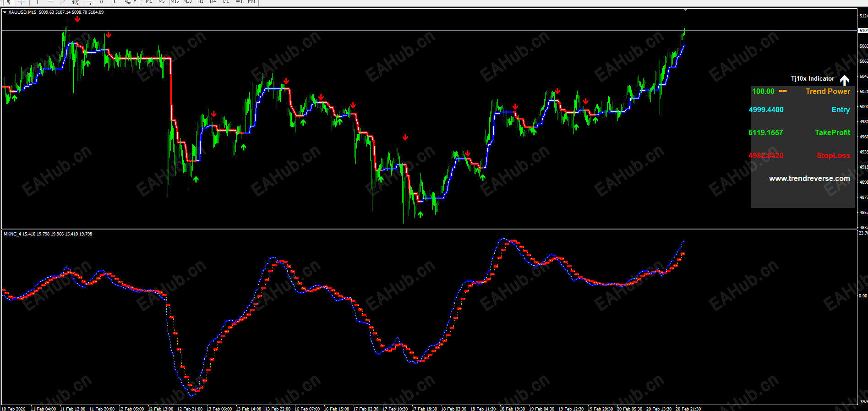The height and width of the screenshot is (411, 868).
Task: Choose the Text Label tool
Action: [115, 2]
